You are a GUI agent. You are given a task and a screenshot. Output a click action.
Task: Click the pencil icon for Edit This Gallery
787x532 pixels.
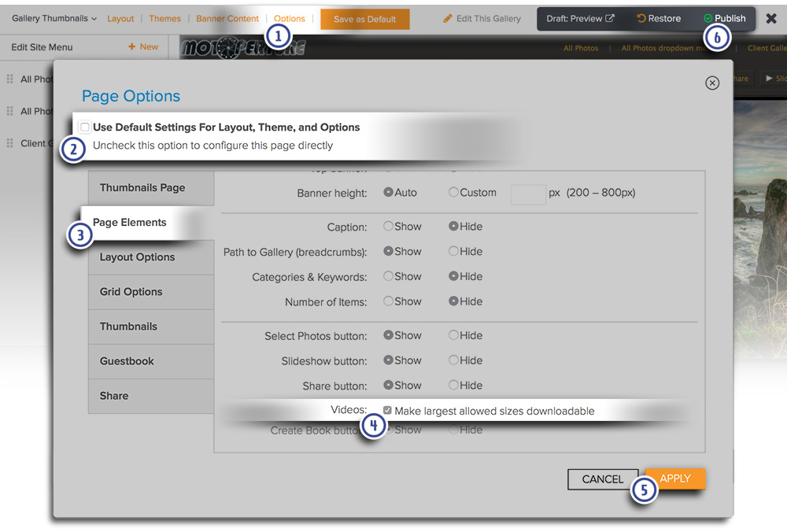click(x=448, y=18)
